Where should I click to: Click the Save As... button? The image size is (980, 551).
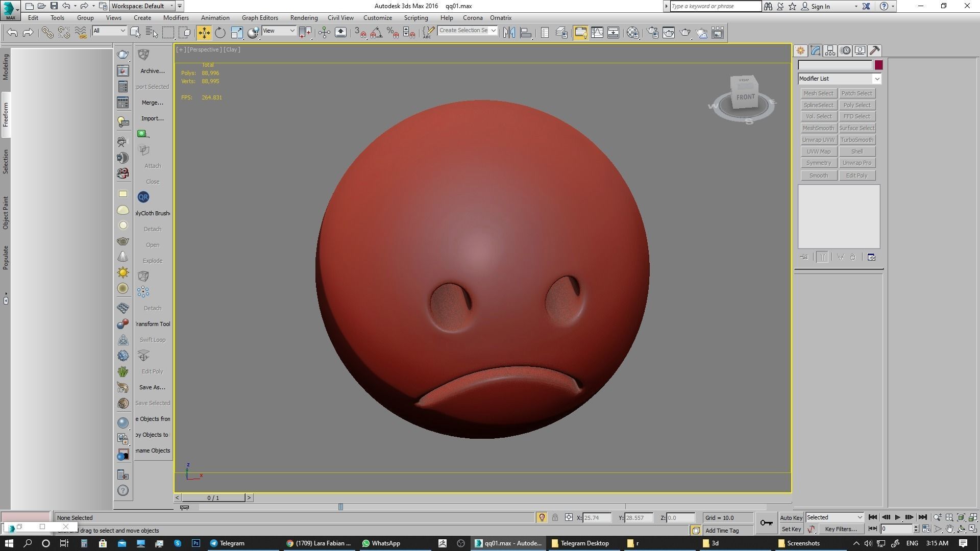coord(152,387)
